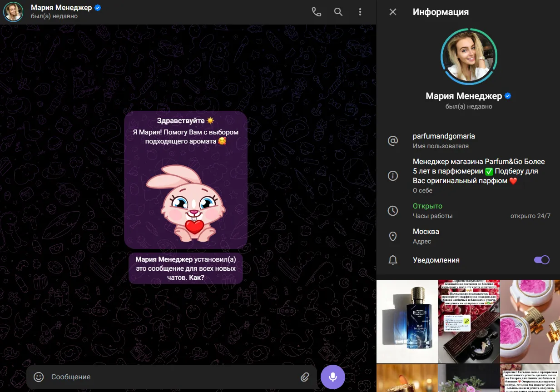Click the Как? link in service message

point(195,277)
